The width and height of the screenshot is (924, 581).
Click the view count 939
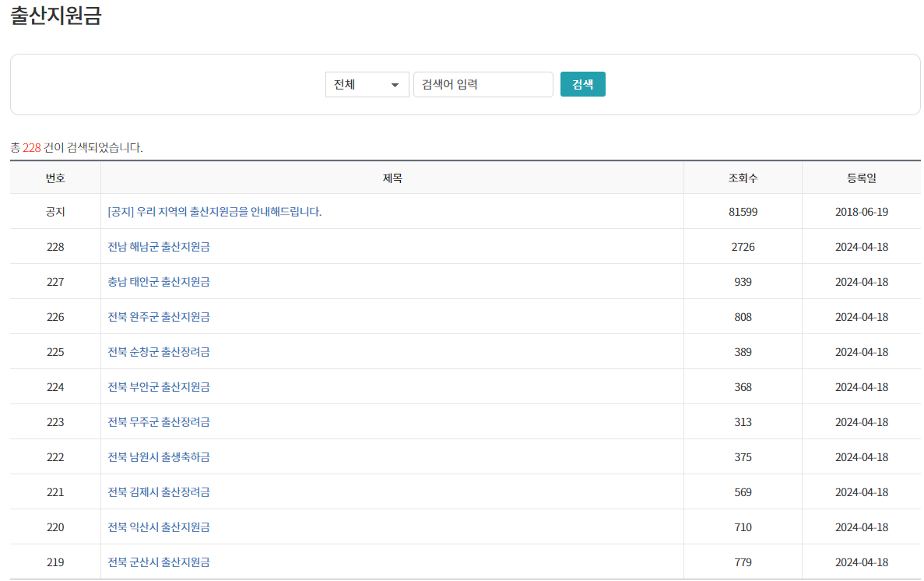[743, 282]
